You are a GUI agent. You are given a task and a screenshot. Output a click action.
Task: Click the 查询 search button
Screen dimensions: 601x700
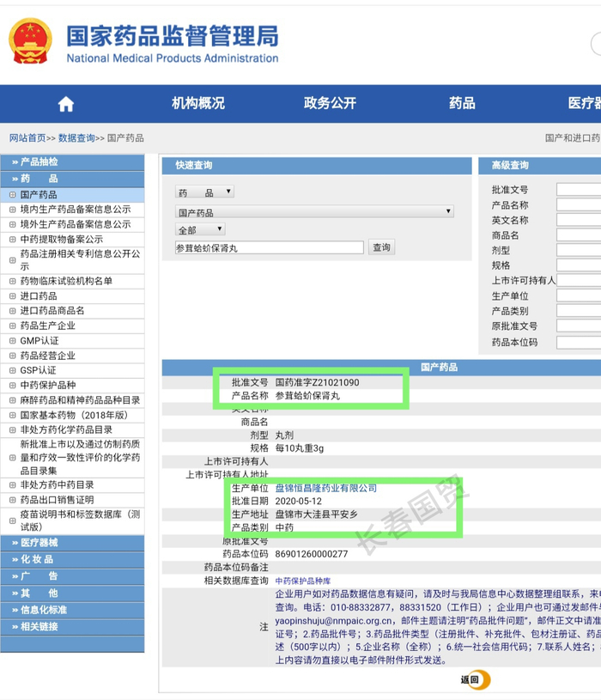click(381, 247)
